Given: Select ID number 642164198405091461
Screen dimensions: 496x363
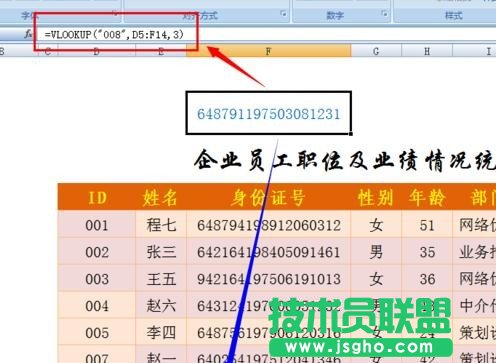Looking at the screenshot, I should click(268, 252).
